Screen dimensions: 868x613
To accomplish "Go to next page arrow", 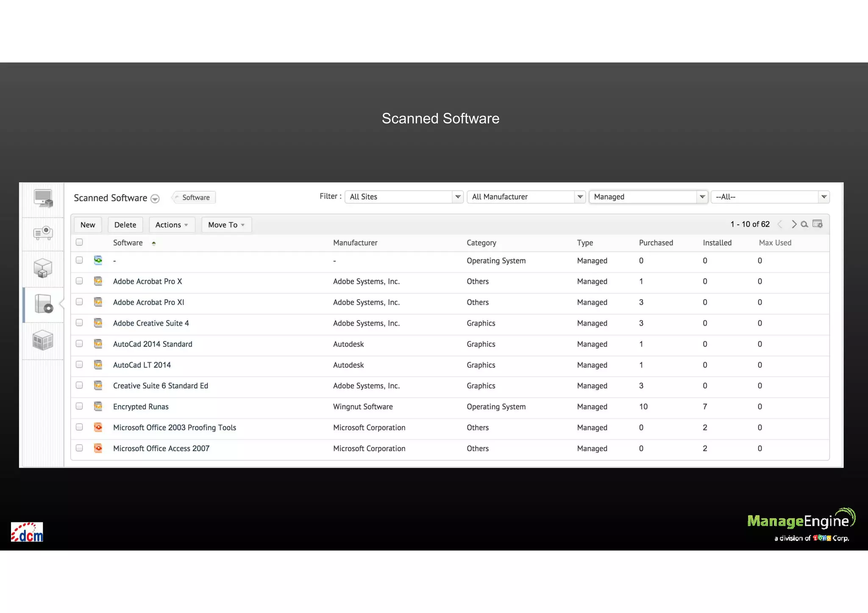I will 794,224.
